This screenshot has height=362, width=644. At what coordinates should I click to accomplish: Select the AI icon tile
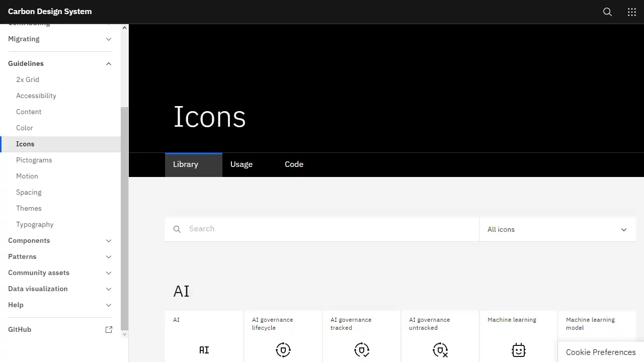point(204,336)
